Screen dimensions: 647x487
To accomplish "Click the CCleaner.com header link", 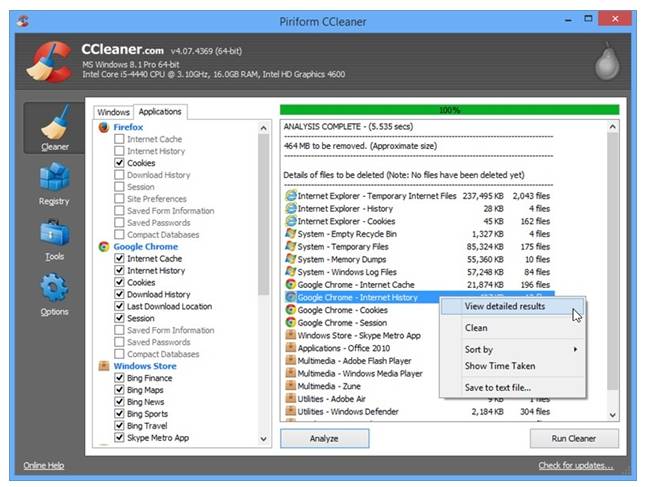I will click(x=123, y=50).
